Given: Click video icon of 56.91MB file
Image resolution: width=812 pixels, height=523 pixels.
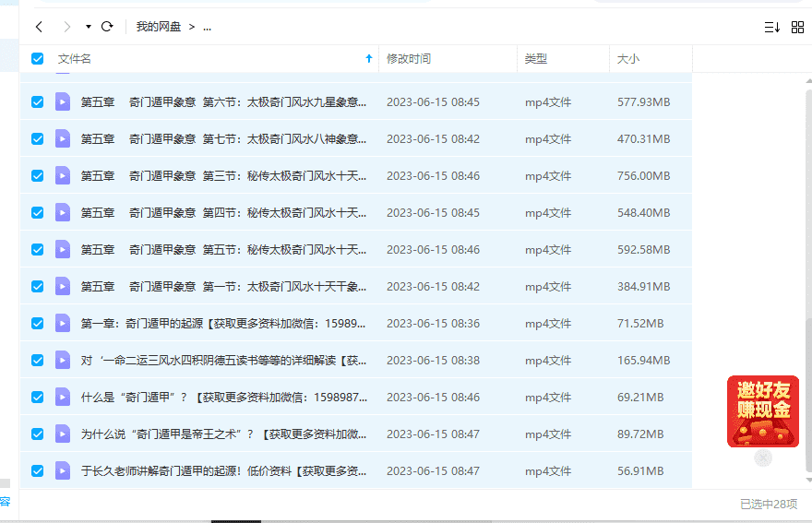Looking at the screenshot, I should point(63,470).
